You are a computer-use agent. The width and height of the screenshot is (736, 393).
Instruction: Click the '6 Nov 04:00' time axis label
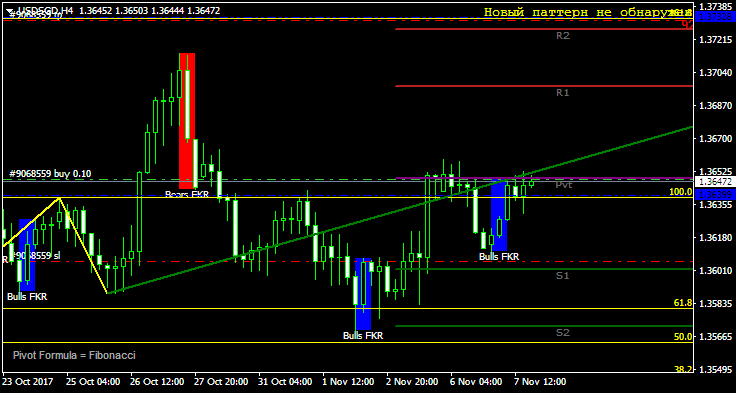477,381
